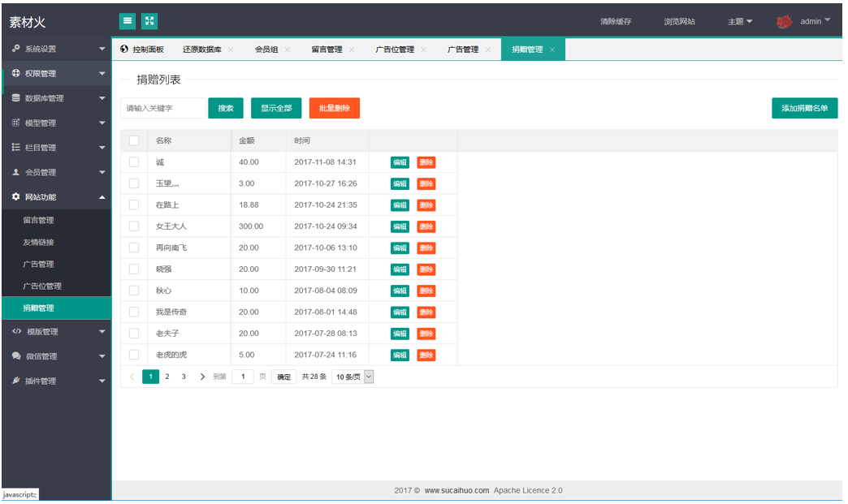Click the 数据库管理 database icon
Screen dimensions: 848x504
15,97
